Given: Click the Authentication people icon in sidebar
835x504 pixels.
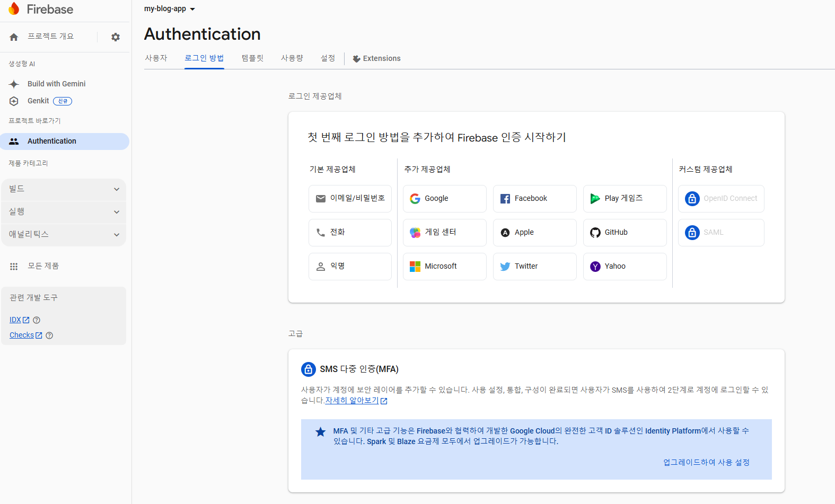Looking at the screenshot, I should click(x=14, y=142).
